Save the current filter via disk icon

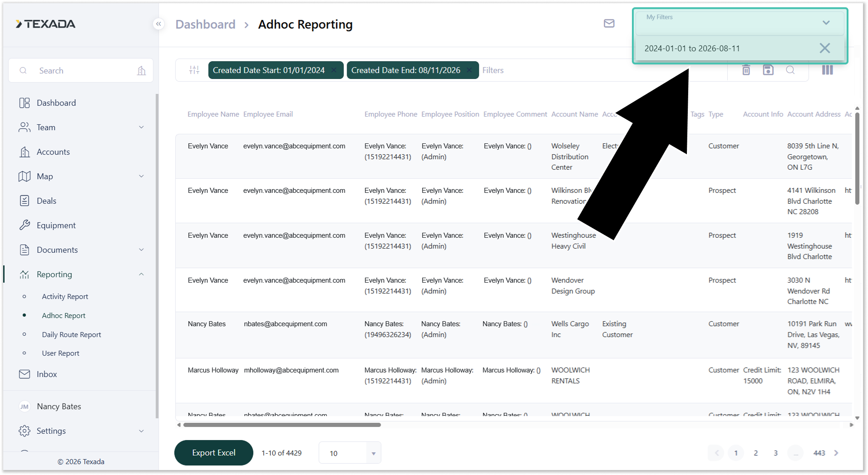pos(768,70)
